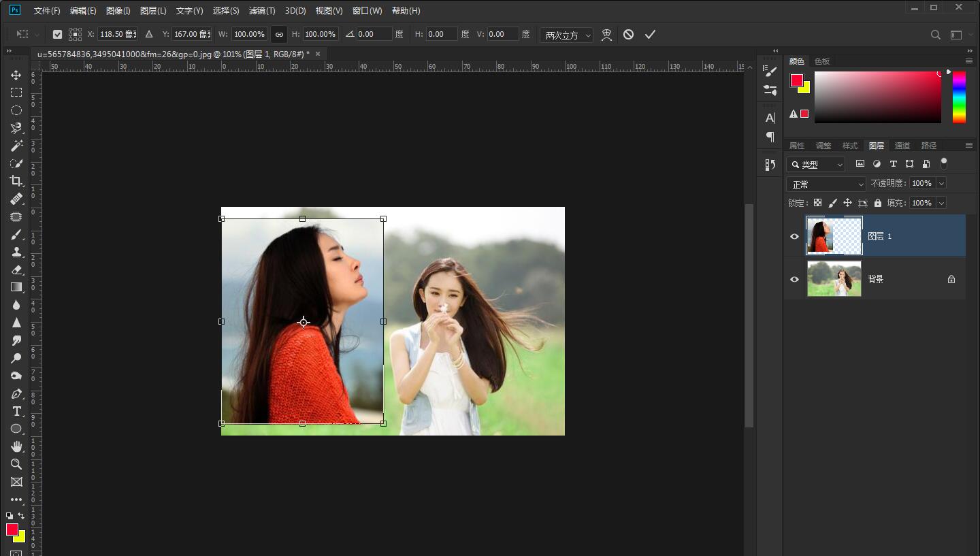Screen dimensions: 980x556
Task: Select the Ellipse shape tool
Action: (16, 429)
